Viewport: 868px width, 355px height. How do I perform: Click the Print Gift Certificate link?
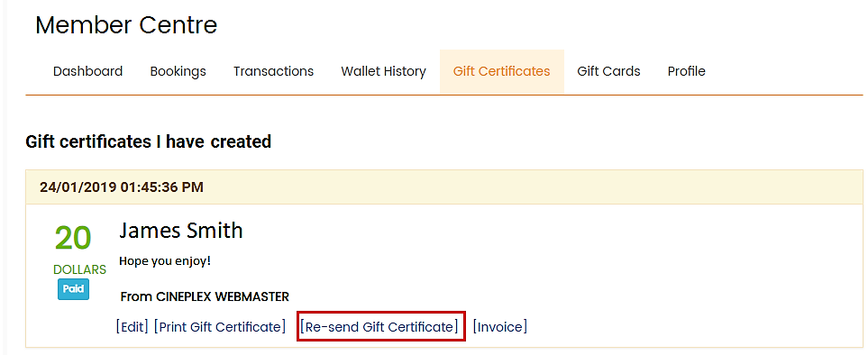point(220,327)
